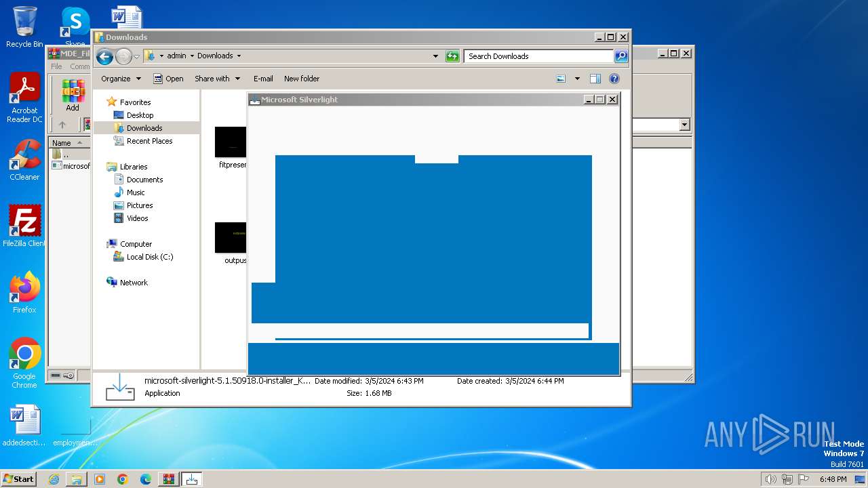This screenshot has height=488, width=868.
Task: Click Open in Explorer toolbar
Action: pos(168,79)
